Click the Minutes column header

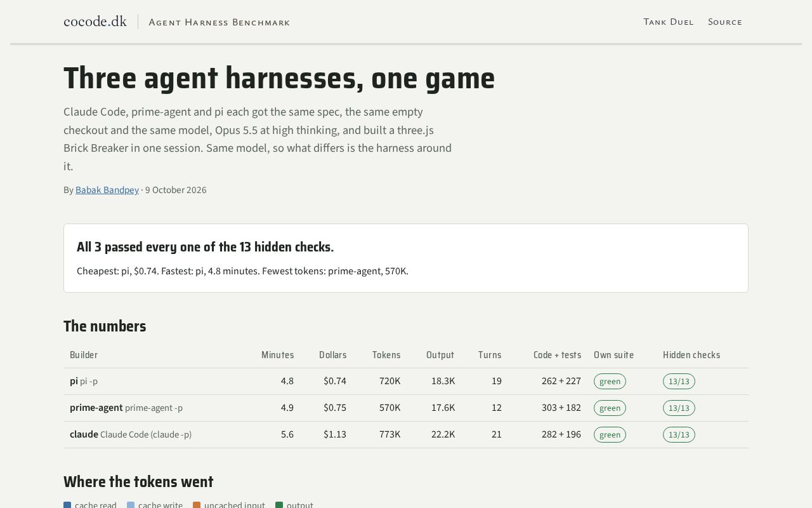point(277,355)
